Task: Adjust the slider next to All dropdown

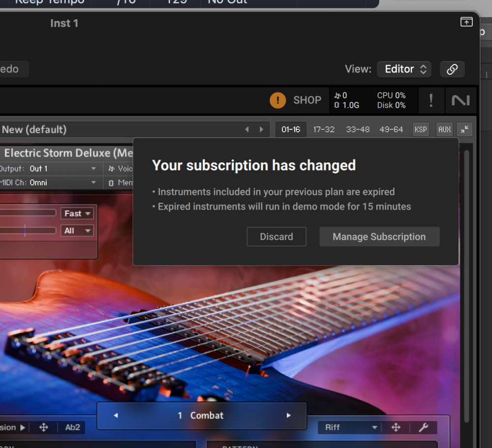Action: 28,231
